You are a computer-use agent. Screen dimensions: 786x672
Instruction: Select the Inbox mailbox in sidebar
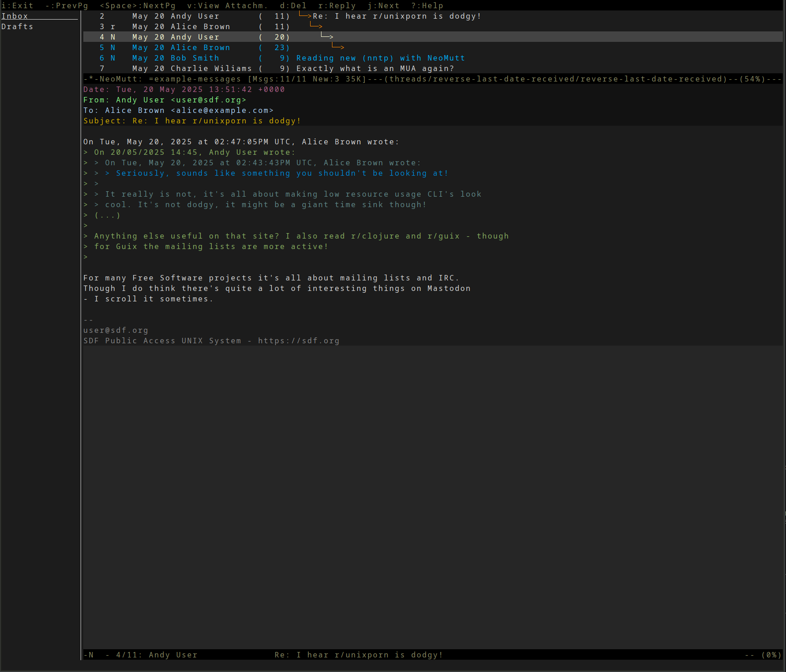(40, 16)
